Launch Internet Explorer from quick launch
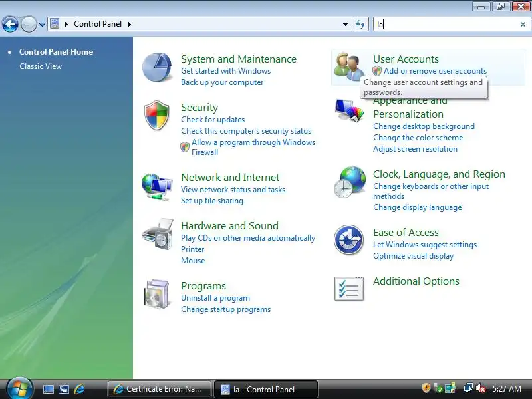 pos(79,389)
